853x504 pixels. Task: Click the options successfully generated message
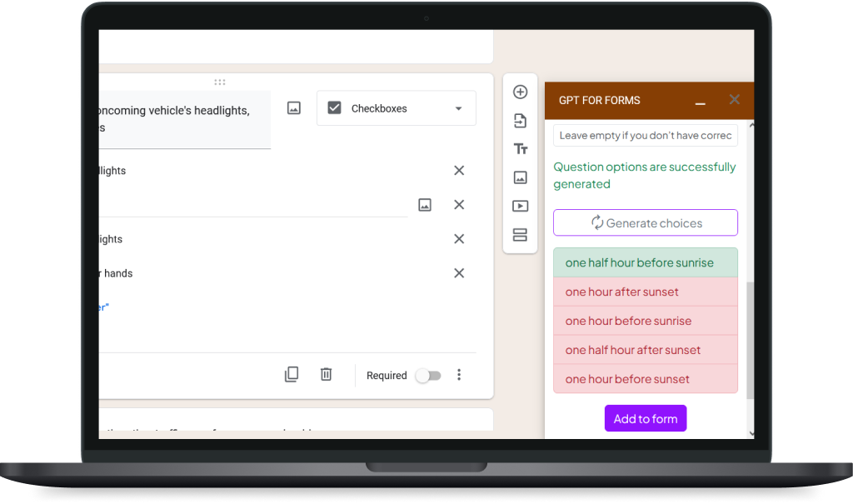pyautogui.click(x=645, y=175)
